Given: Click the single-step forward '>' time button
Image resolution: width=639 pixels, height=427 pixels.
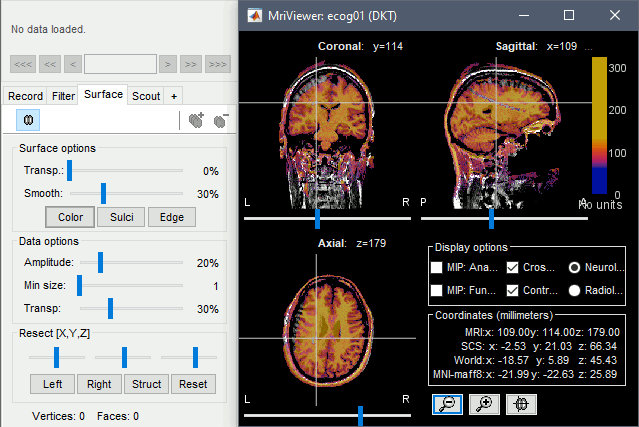Looking at the screenshot, I should [x=168, y=64].
